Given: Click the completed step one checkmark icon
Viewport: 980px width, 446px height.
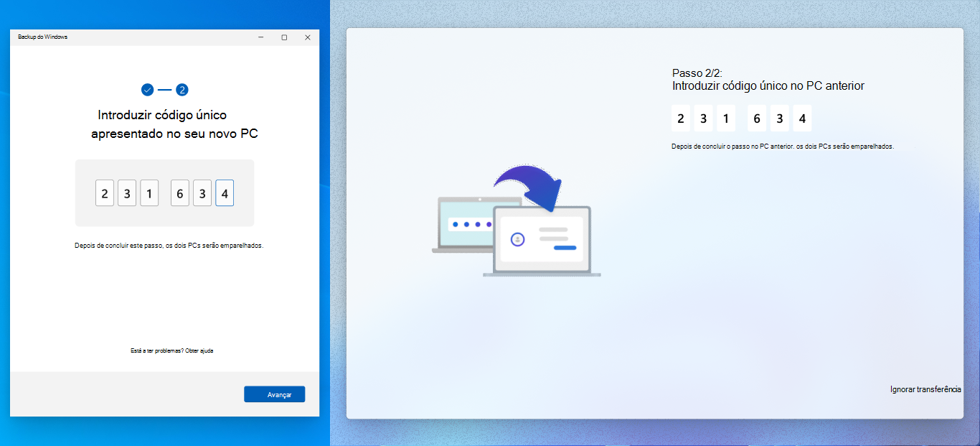Looking at the screenshot, I should [x=147, y=90].
